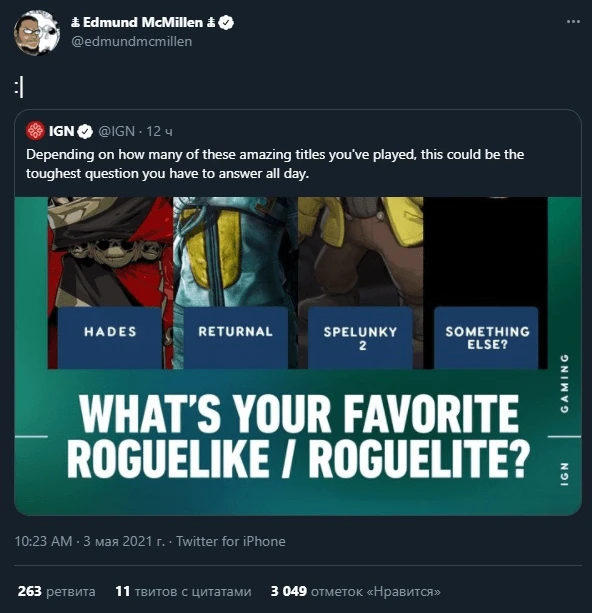View the 263 ретвита list

[56, 591]
